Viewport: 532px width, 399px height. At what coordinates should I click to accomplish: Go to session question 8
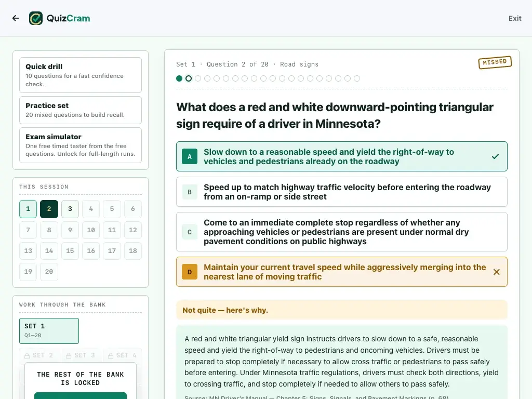49,230
